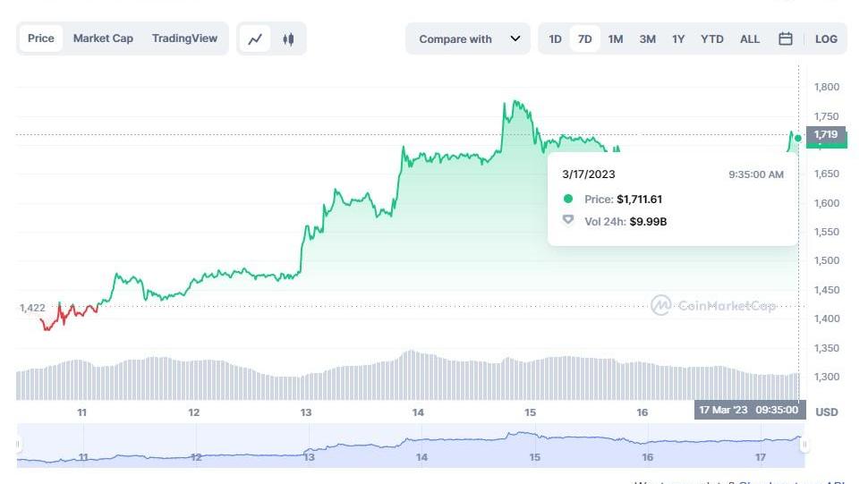Open the Market Cap tab
868x484 pixels.
click(103, 38)
